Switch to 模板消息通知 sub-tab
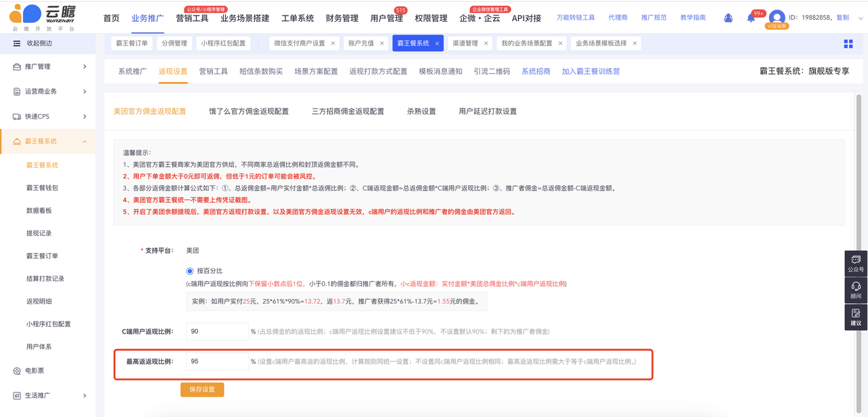Viewport: 868px width, 417px height. 441,71
